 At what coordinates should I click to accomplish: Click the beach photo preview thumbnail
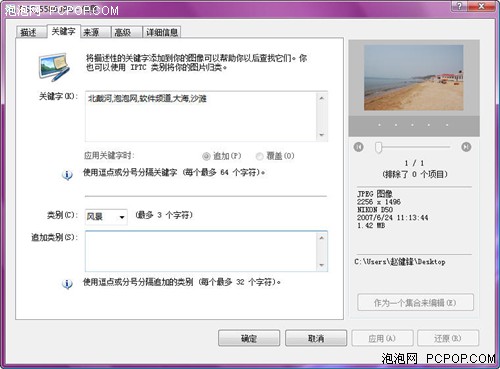click(414, 78)
